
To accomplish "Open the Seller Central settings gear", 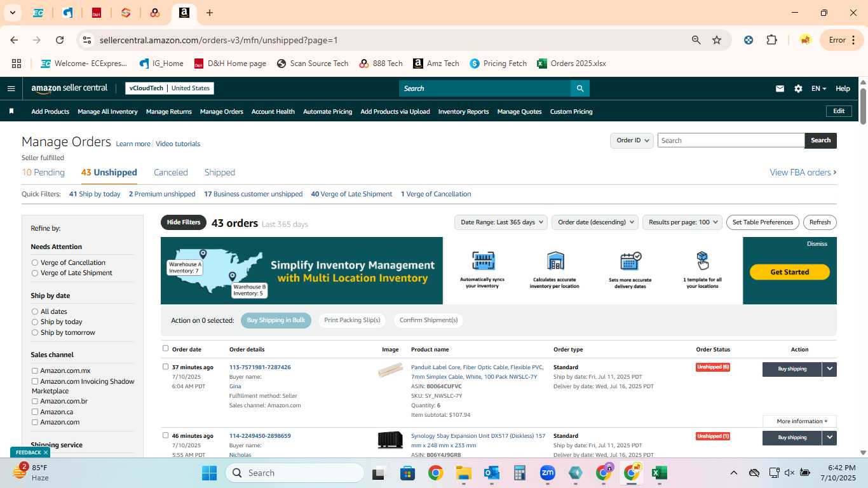I will coord(798,89).
